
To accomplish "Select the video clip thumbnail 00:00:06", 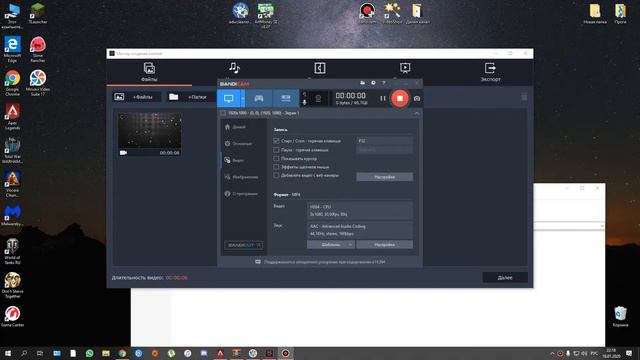I will (150, 135).
